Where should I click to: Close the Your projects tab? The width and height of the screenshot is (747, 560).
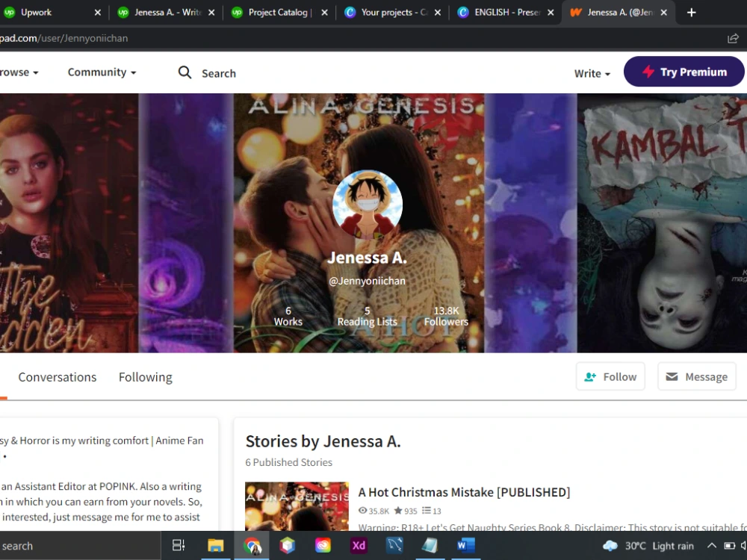438,13
